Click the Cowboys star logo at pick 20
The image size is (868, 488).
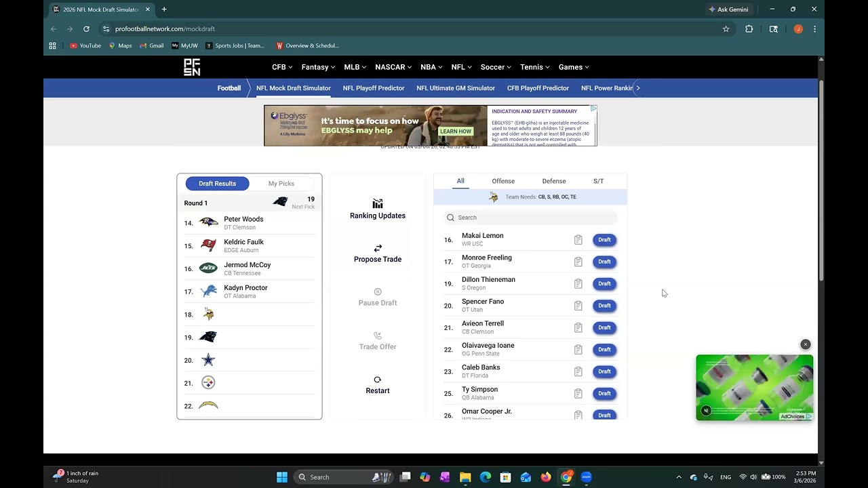pos(208,360)
